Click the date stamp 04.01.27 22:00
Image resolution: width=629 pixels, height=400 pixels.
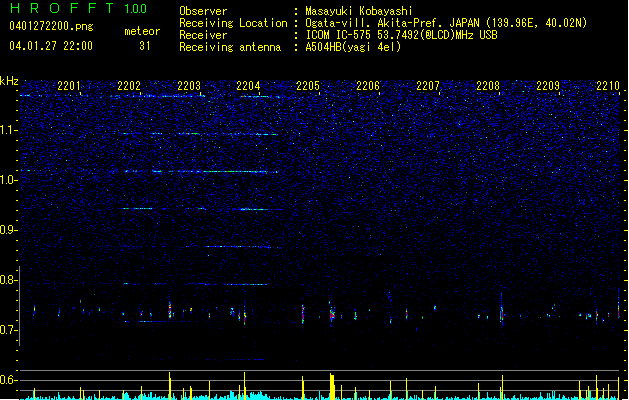(51, 46)
